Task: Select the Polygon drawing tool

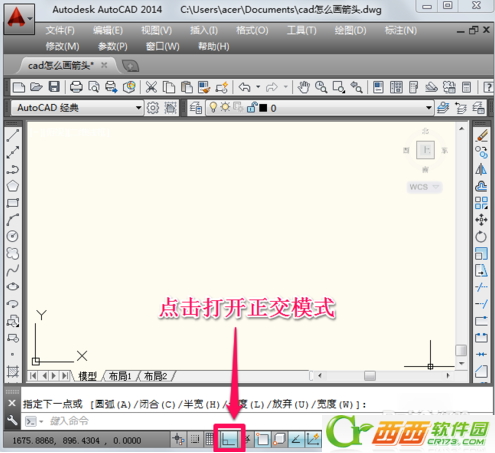Action: pyautogui.click(x=13, y=186)
